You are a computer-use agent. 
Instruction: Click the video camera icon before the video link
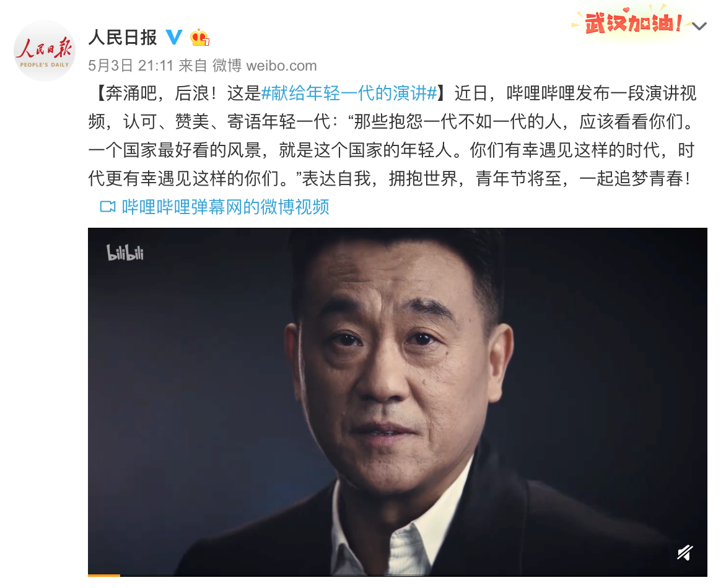coord(107,207)
